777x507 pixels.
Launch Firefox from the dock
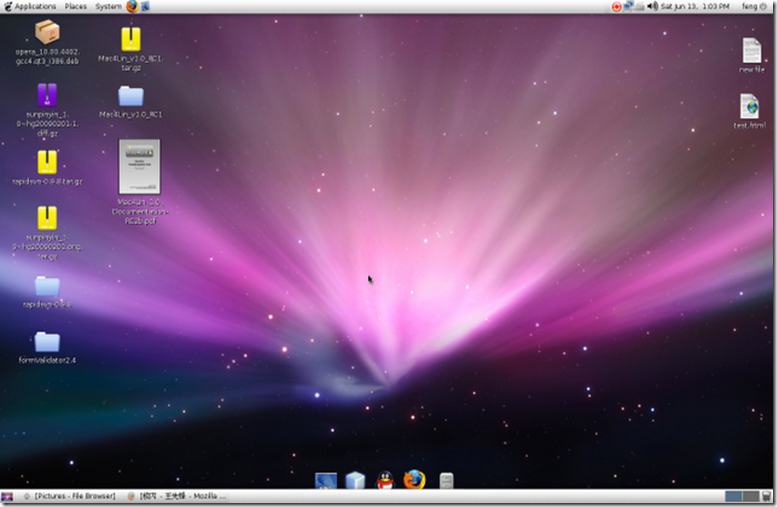click(x=414, y=479)
